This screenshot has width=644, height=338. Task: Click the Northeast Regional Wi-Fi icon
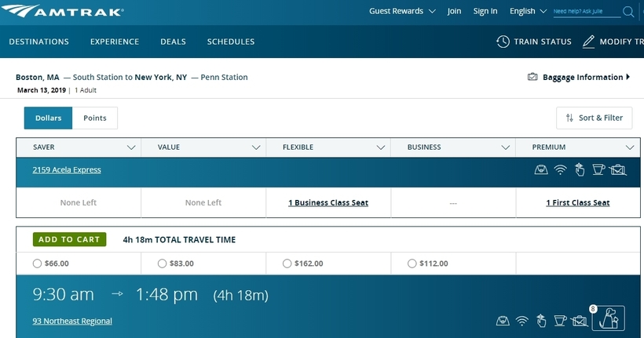(x=522, y=321)
